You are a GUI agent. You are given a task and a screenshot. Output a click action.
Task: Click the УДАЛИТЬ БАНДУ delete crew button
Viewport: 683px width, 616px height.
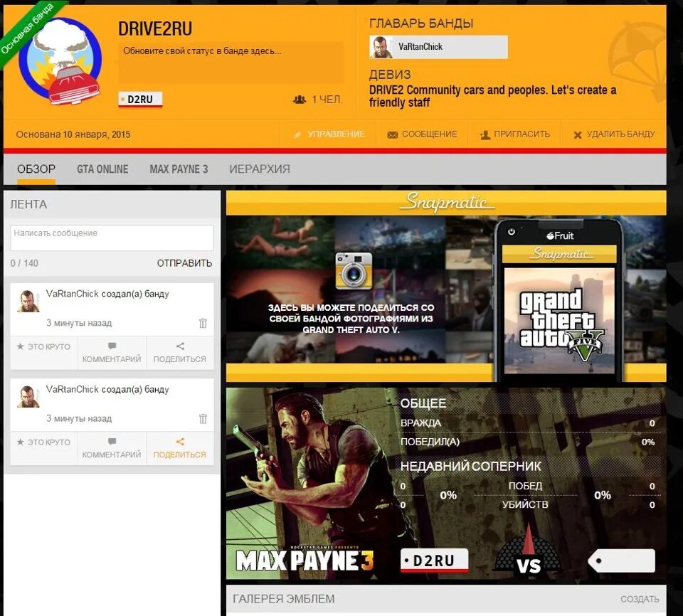614,134
